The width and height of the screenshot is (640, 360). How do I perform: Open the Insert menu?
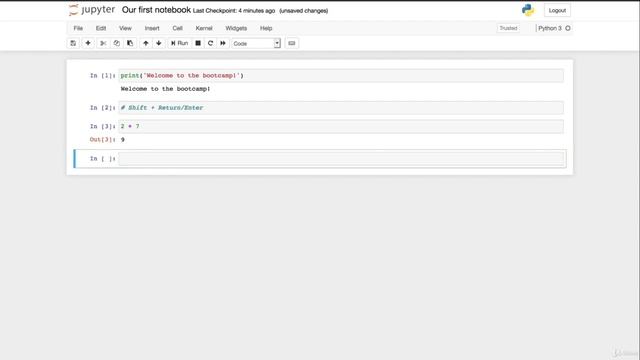[x=152, y=28]
